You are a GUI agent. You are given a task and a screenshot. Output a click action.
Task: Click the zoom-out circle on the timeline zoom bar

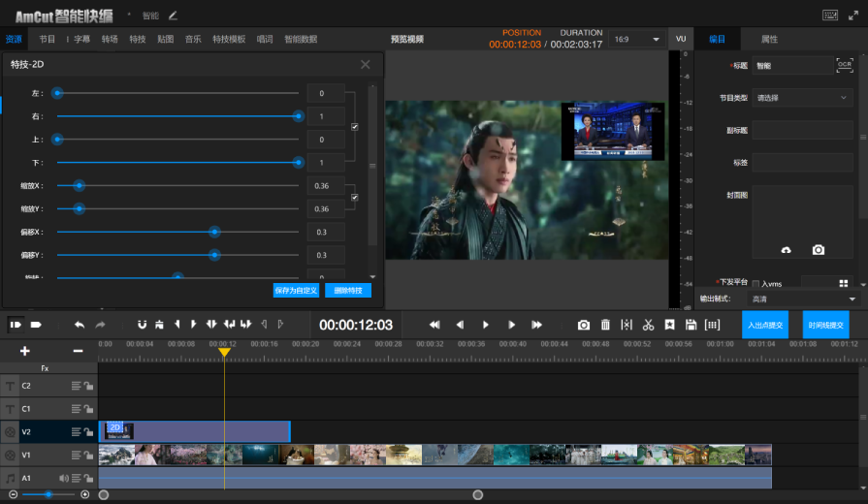click(x=14, y=494)
